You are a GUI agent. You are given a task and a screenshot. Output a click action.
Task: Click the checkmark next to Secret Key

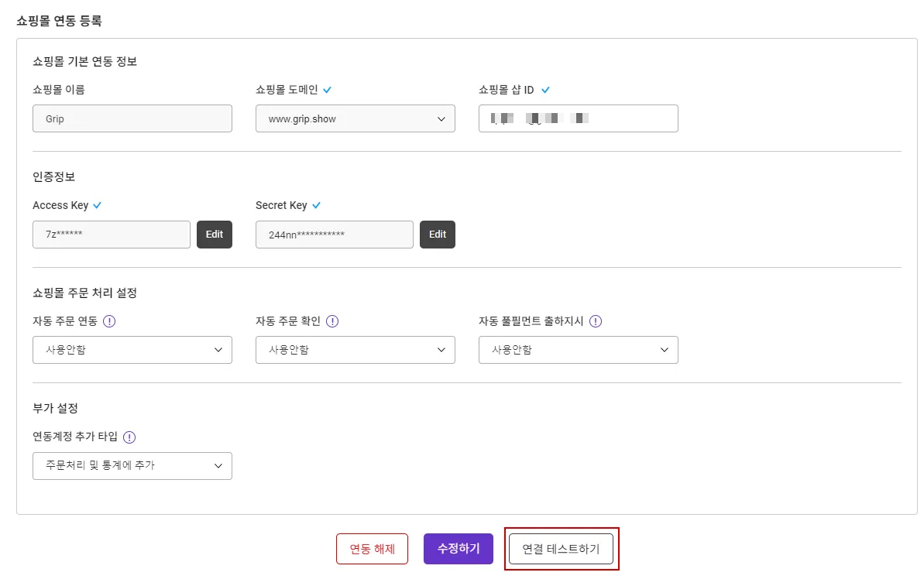click(316, 205)
